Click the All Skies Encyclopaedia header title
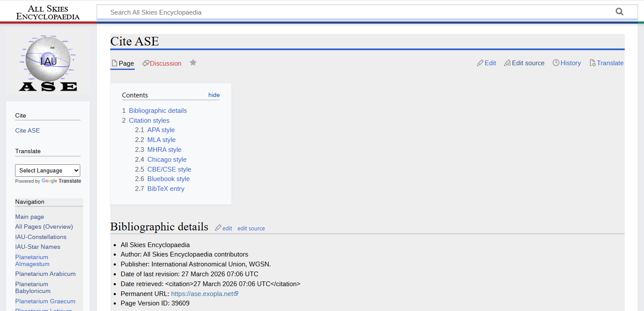Viewport: 644px width, 311px height. 48,12
